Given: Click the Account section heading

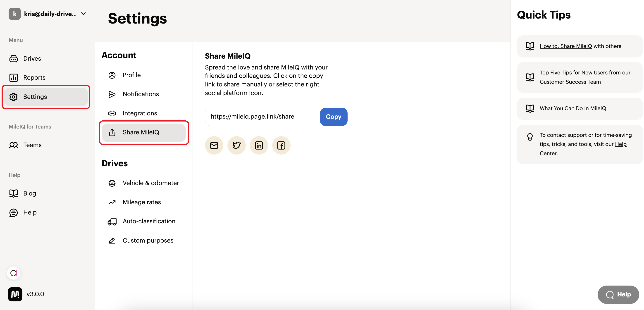Looking at the screenshot, I should click(119, 55).
